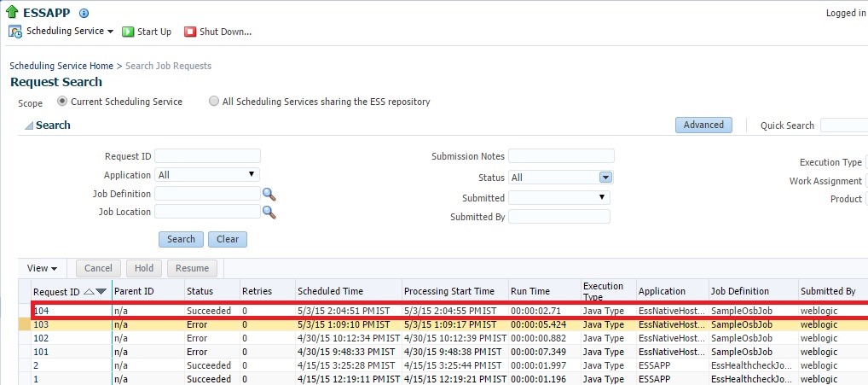Image resolution: width=868 pixels, height=385 pixels.
Task: Click the Request ID input field
Action: point(207,156)
